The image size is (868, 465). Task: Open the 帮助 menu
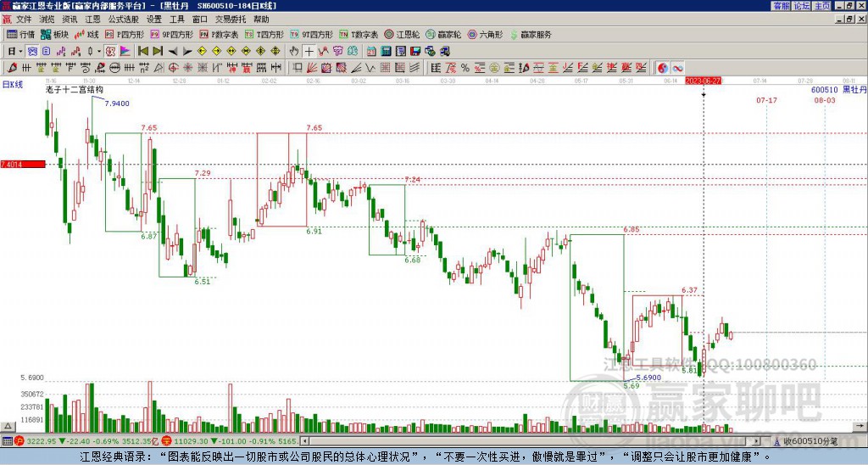[261, 20]
